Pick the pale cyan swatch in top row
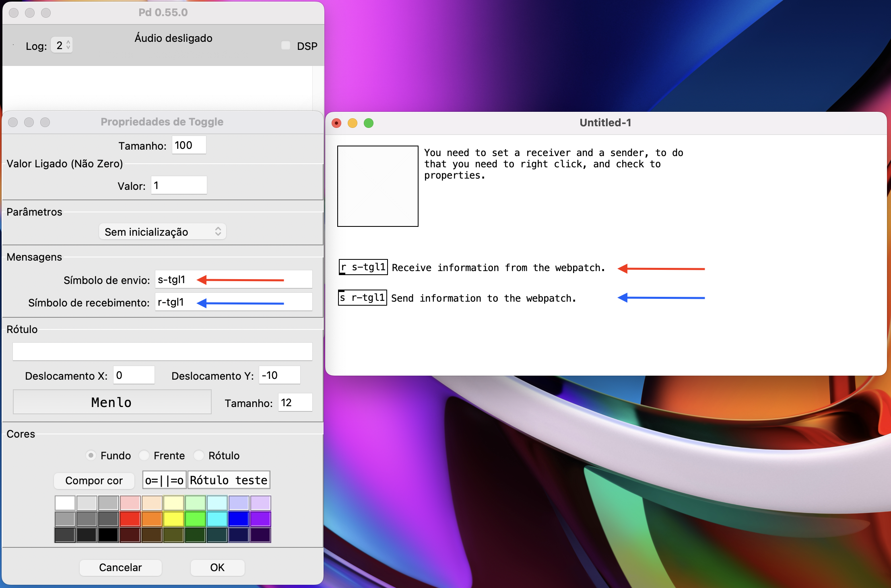891x588 pixels. point(217,503)
